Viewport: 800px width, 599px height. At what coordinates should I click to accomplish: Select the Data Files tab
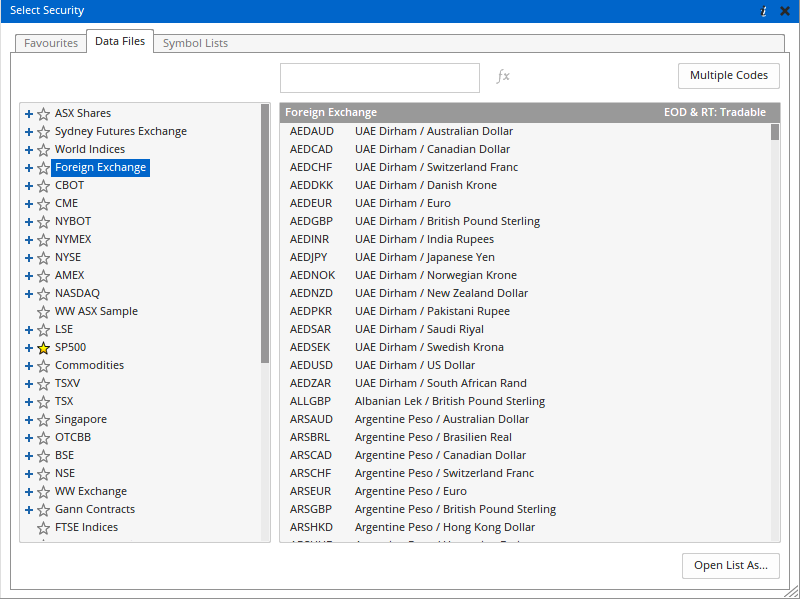120,41
